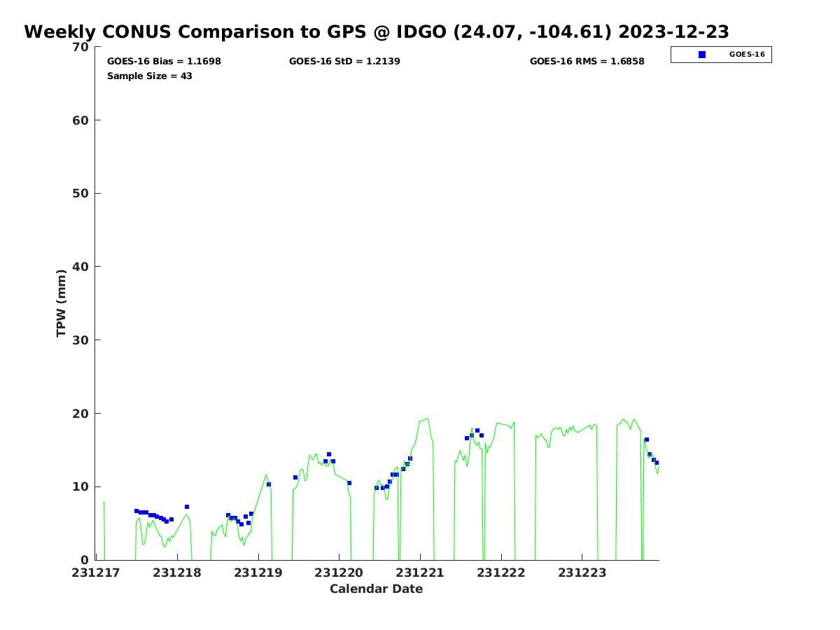Click the GOES-16 RMS value text
The height and width of the screenshot is (630, 840).
tap(587, 62)
